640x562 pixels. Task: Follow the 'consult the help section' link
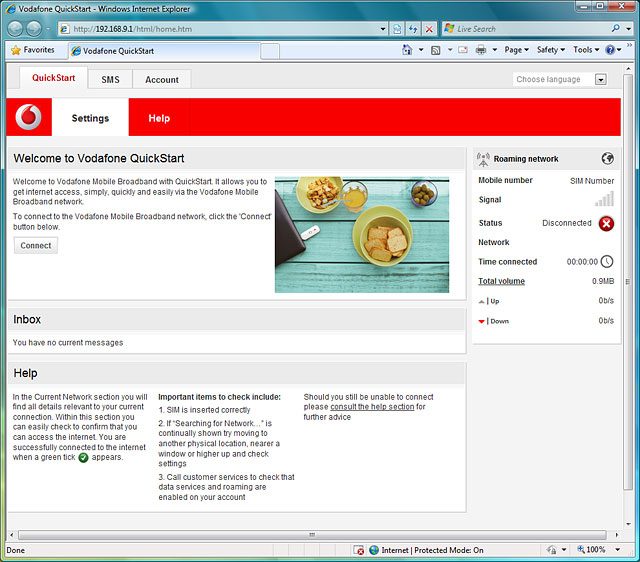pyautogui.click(x=371, y=407)
